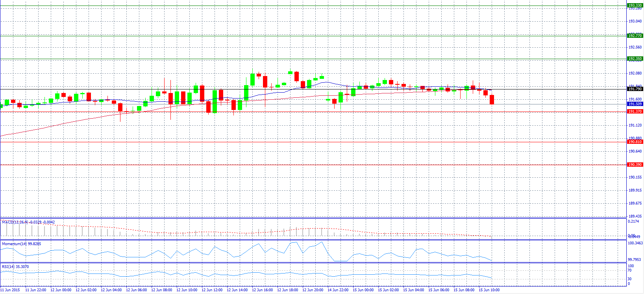This screenshot has width=644, height=294.
Task: Click the 15 Jun 00:00 time label
Action: click(x=363, y=290)
